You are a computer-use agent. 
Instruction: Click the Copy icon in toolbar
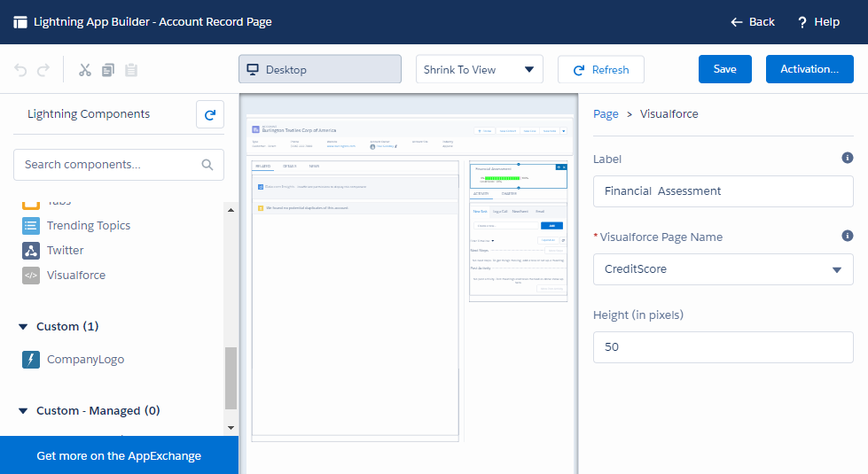pyautogui.click(x=108, y=70)
